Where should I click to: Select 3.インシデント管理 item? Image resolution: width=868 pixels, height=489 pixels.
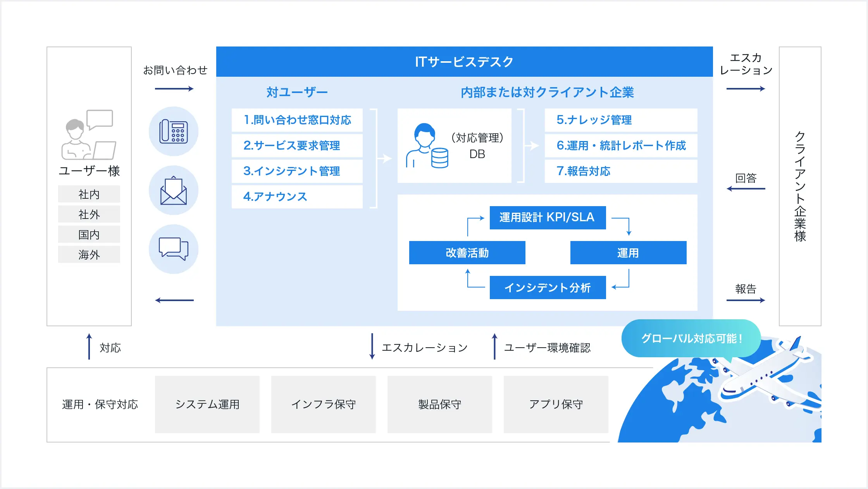click(x=297, y=171)
